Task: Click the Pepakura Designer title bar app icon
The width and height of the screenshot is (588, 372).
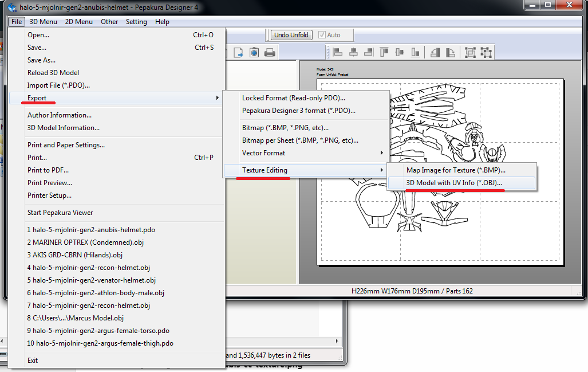Action: click(x=13, y=7)
